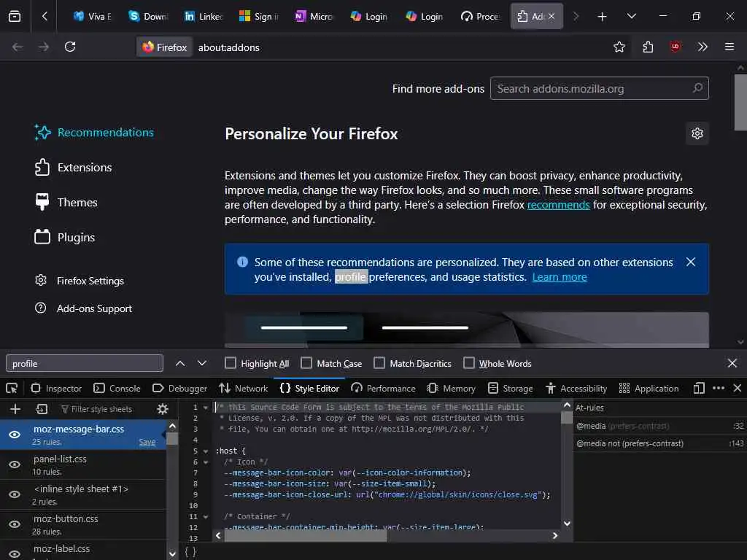The image size is (747, 560).
Task: Click the tab scroll-right arrow
Action: pyautogui.click(x=576, y=17)
